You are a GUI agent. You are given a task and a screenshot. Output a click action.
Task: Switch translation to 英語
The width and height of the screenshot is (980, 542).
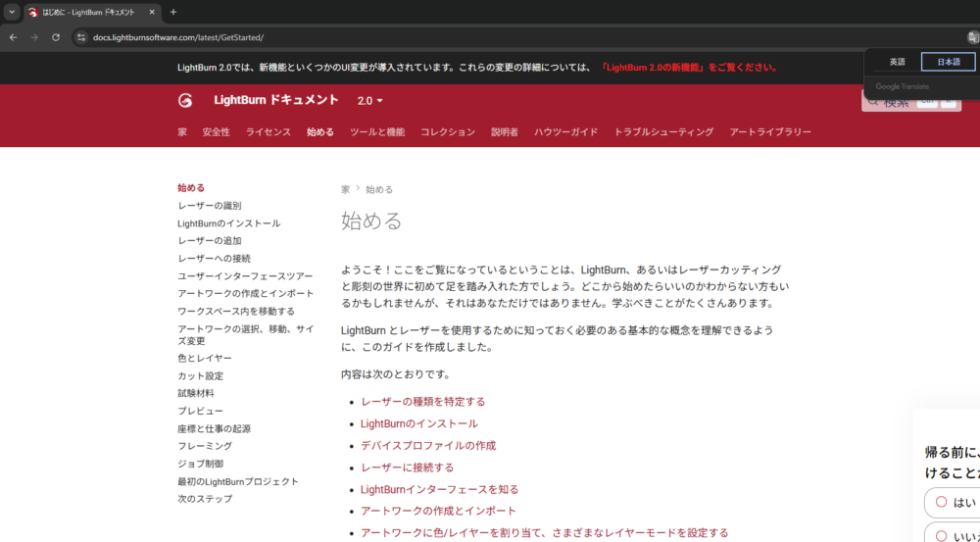(897, 62)
